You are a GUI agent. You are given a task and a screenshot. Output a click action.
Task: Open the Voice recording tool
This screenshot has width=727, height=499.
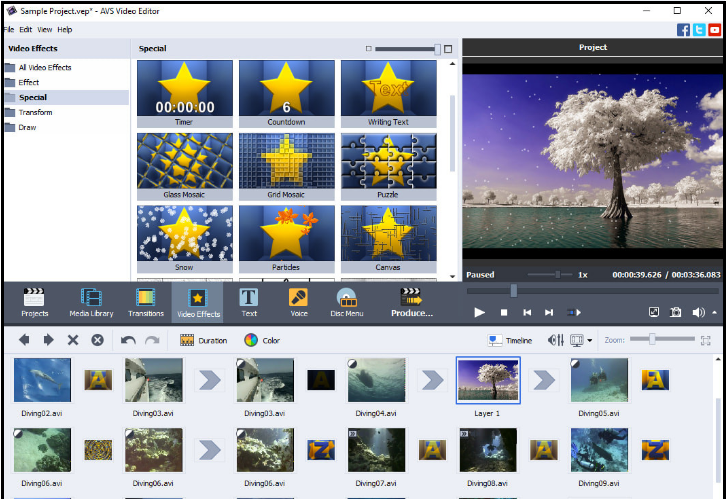click(298, 302)
